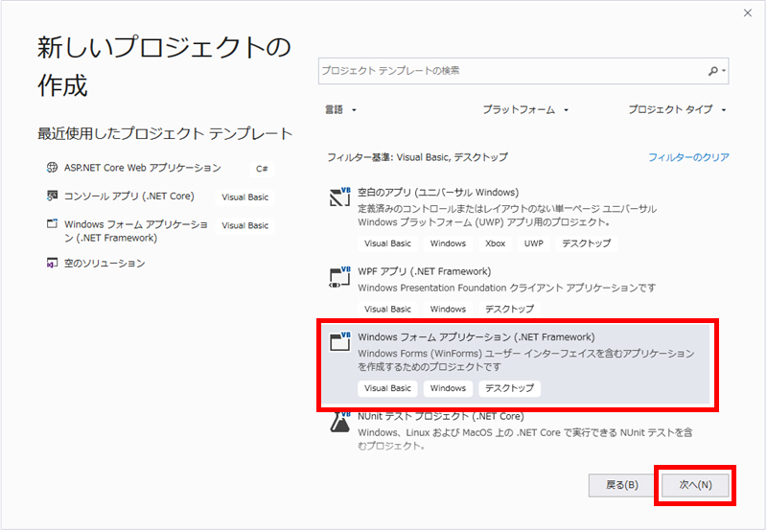This screenshot has width=767, height=532.
Task: Click the 戻る(B) button
Action: tap(621, 485)
